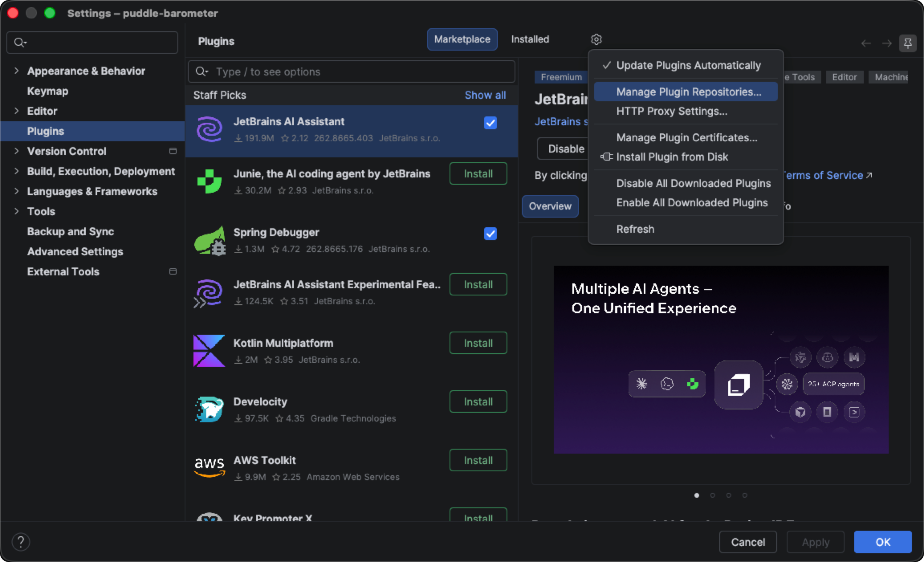The width and height of the screenshot is (924, 562).
Task: Expand the Version Control section
Action: point(16,151)
